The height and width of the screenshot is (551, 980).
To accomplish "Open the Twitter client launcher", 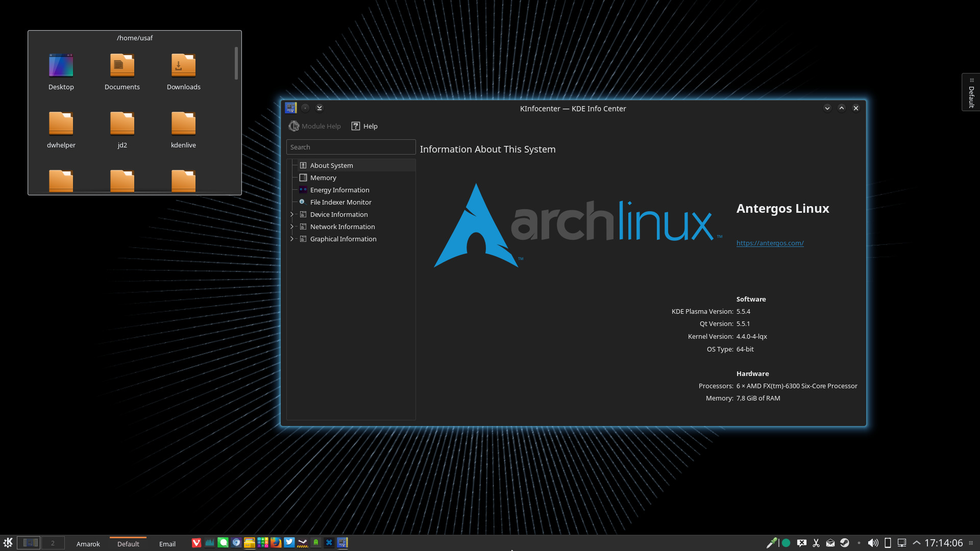I will pos(289,543).
